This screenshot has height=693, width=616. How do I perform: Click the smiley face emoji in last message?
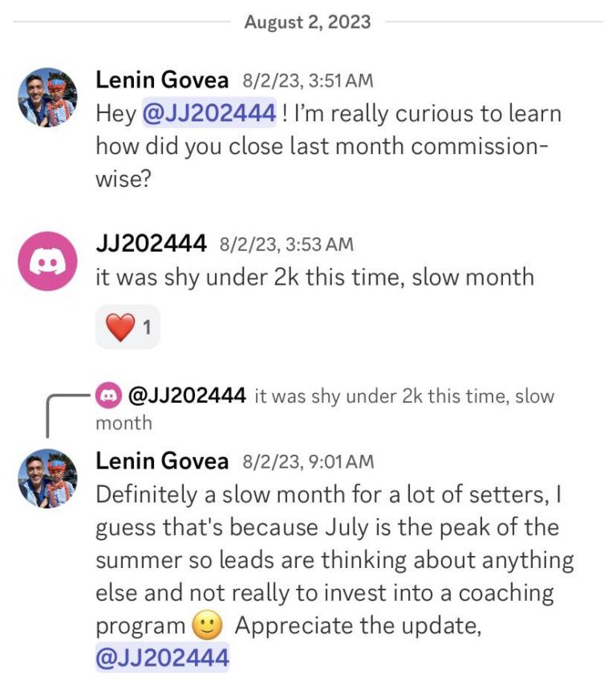[208, 626]
